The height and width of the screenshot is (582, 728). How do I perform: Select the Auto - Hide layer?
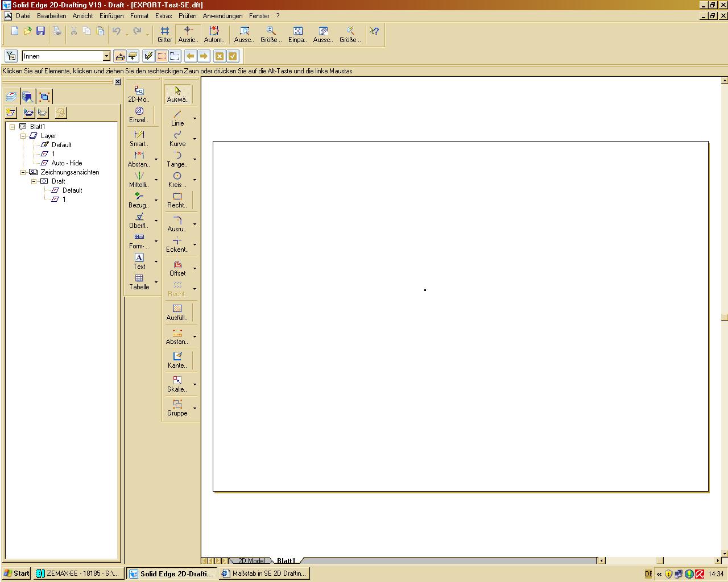click(x=67, y=163)
